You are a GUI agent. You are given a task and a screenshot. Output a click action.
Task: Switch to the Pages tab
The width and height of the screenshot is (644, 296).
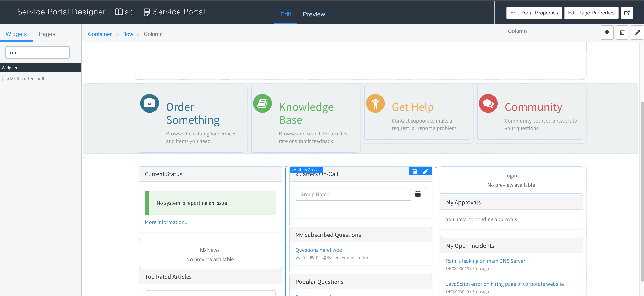click(47, 34)
